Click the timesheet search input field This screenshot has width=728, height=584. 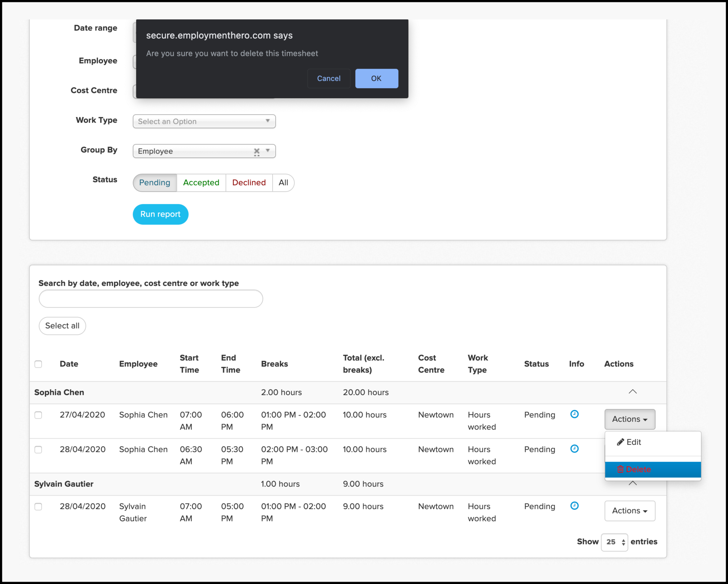(151, 299)
